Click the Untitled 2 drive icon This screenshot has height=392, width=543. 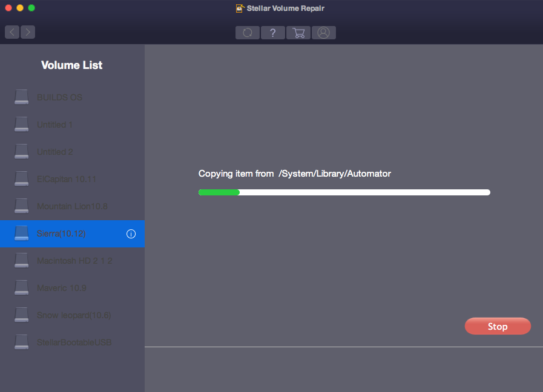[x=21, y=152]
